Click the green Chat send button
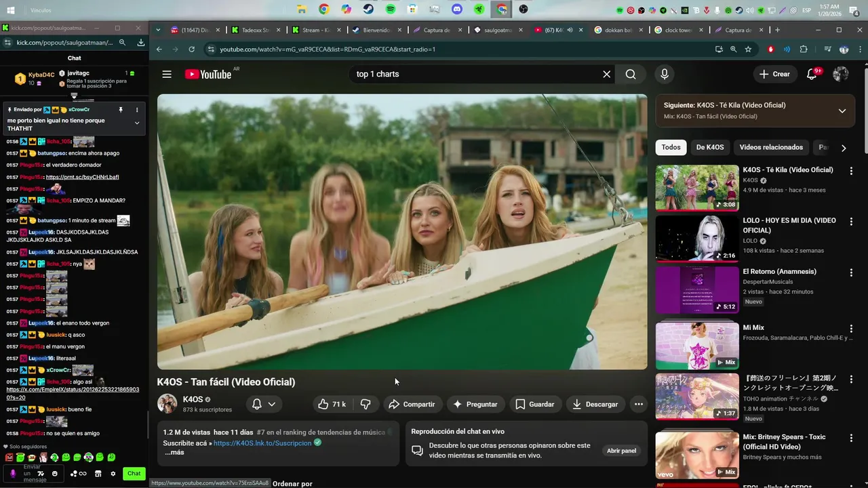This screenshot has height=488, width=868. tap(134, 474)
